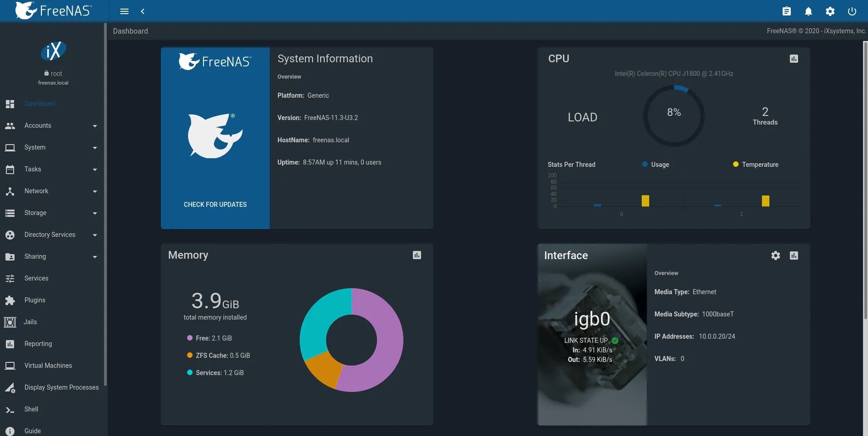Click the Services sliders icon
Screen dimensions: 868x436
click(x=10, y=278)
